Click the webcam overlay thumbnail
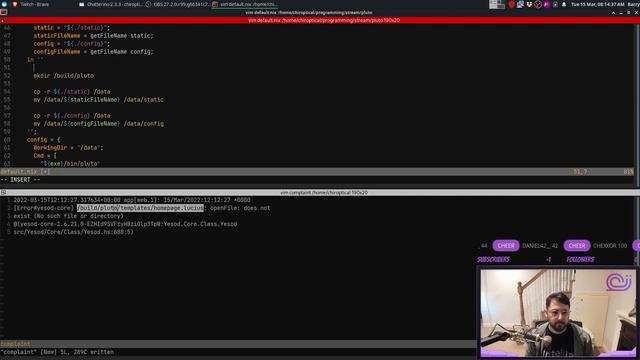Image resolution: width=640 pixels, height=360 pixels. (x=558, y=313)
